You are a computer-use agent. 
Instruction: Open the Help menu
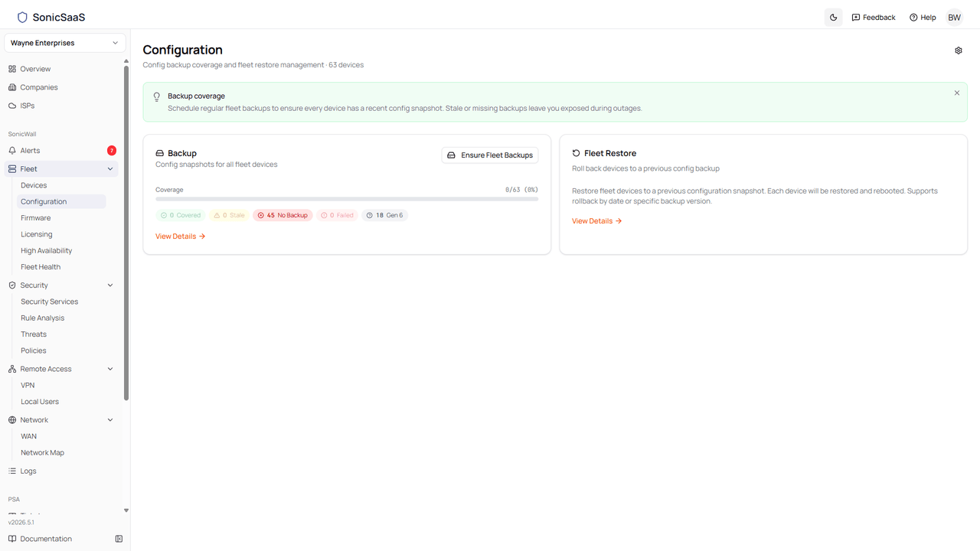pos(923,17)
